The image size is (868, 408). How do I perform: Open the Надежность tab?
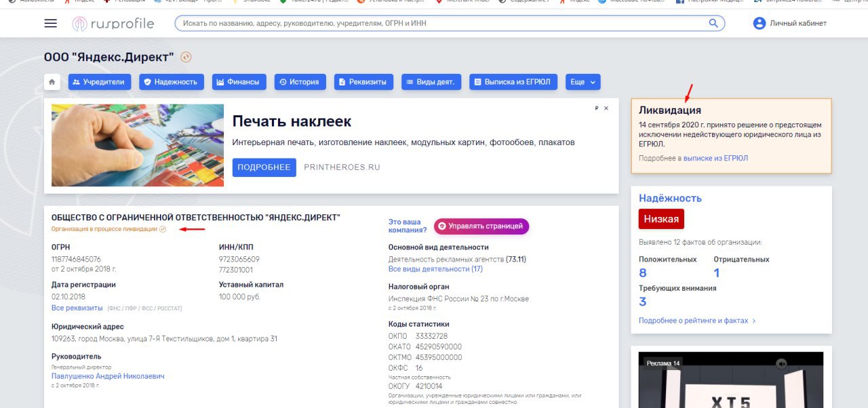(170, 82)
